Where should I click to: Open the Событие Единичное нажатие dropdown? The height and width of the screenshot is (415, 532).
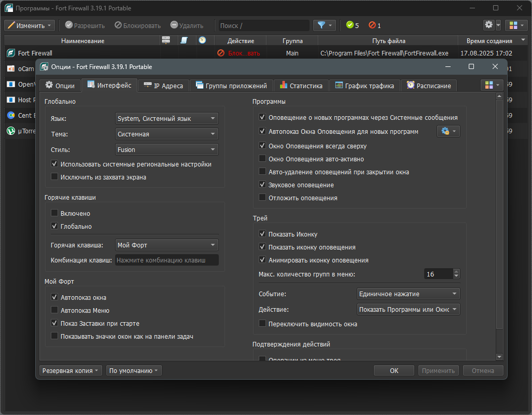point(409,294)
